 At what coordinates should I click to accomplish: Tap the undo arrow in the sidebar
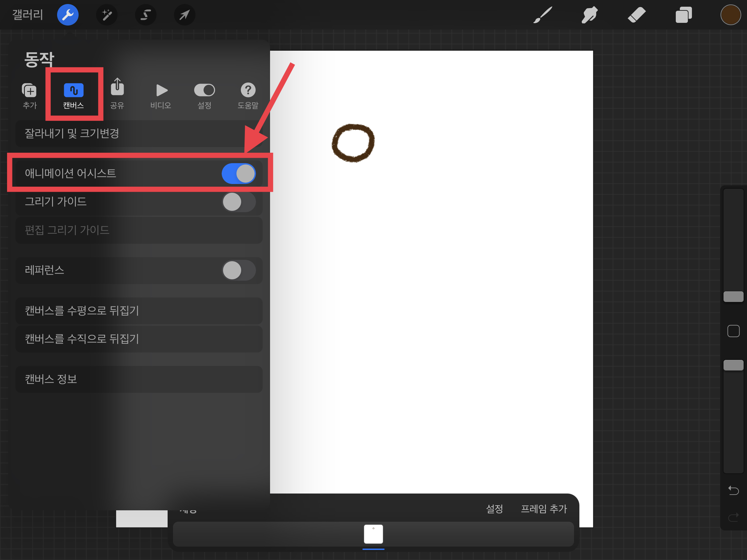tap(733, 490)
